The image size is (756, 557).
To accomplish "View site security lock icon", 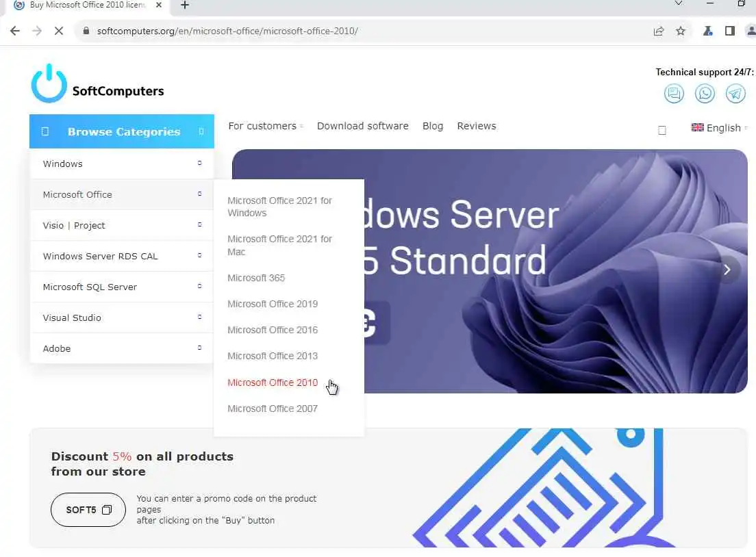I will (x=86, y=31).
